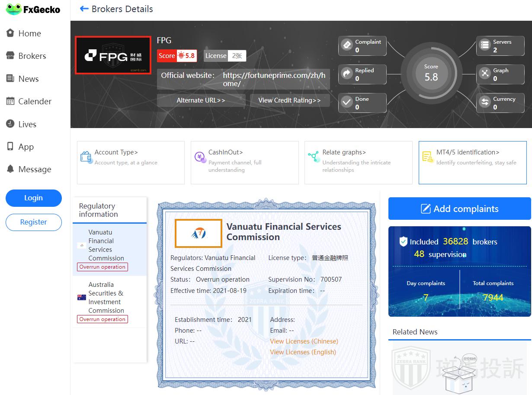Go to Brokers in the sidebar
This screenshot has height=395, width=532.
(x=32, y=56)
